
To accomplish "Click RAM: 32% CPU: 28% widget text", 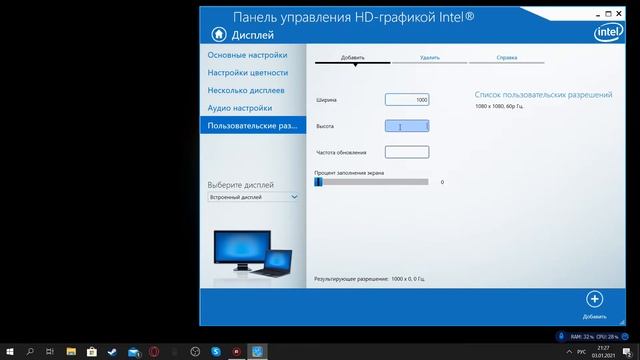I will (594, 337).
